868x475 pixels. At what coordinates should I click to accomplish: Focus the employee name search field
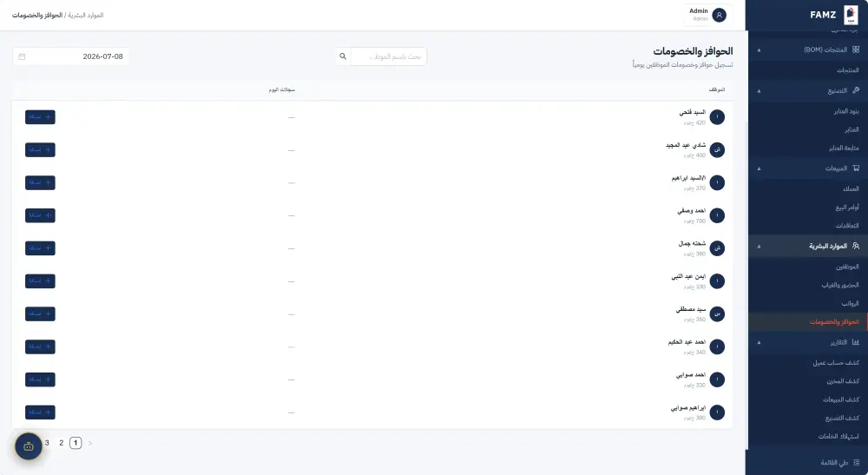tap(389, 56)
